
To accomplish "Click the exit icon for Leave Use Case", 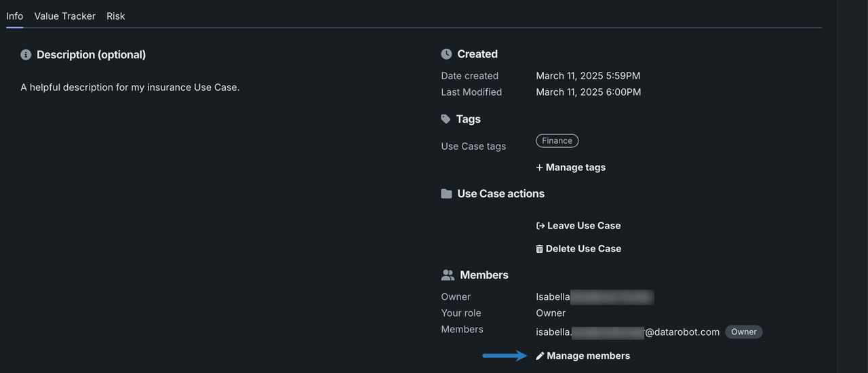I will tap(540, 226).
